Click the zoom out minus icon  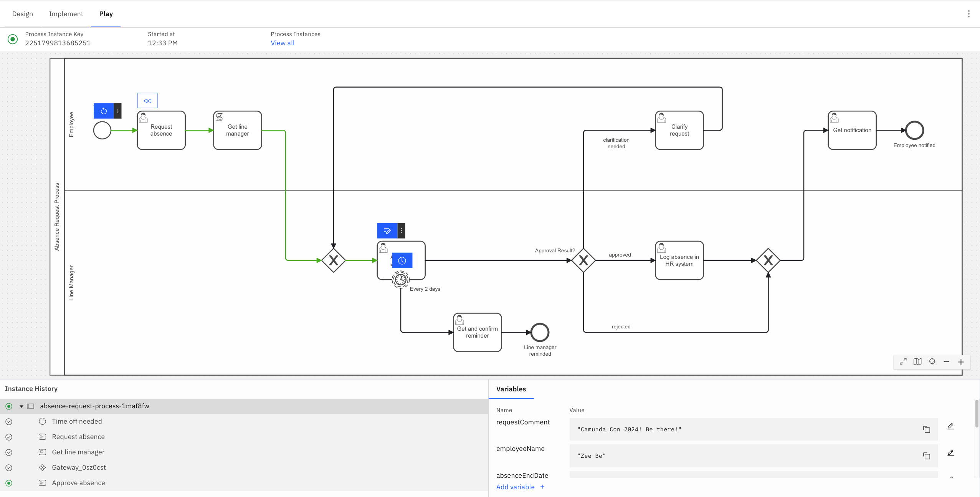946,362
